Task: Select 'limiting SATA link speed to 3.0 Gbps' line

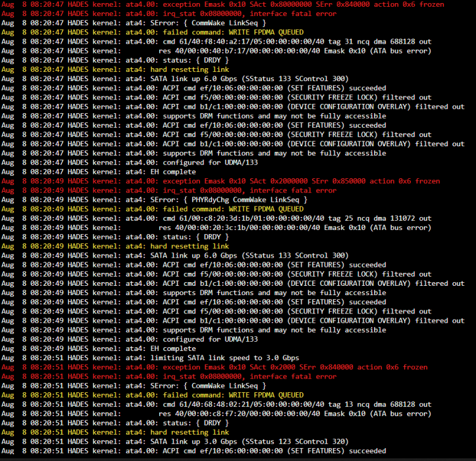Action: [x=150, y=358]
